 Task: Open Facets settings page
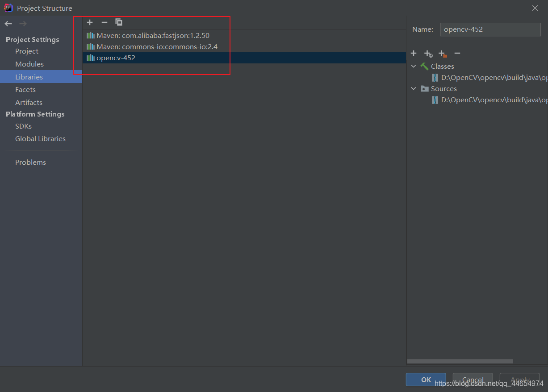[25, 90]
